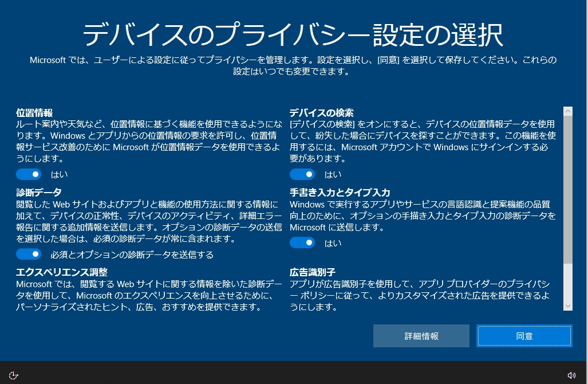The image size is (588, 384).
Task: Click the 手書き入力とタイプ入力 heading
Action: (340, 193)
